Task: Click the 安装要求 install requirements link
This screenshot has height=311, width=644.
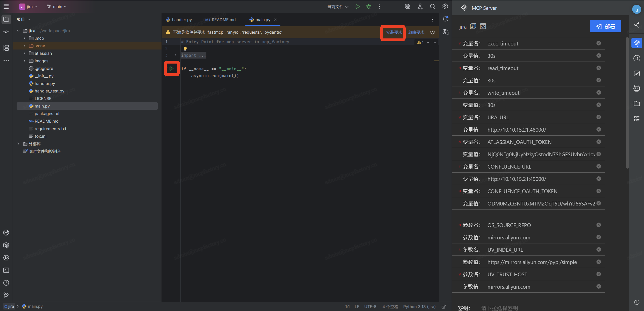Action: [x=394, y=32]
